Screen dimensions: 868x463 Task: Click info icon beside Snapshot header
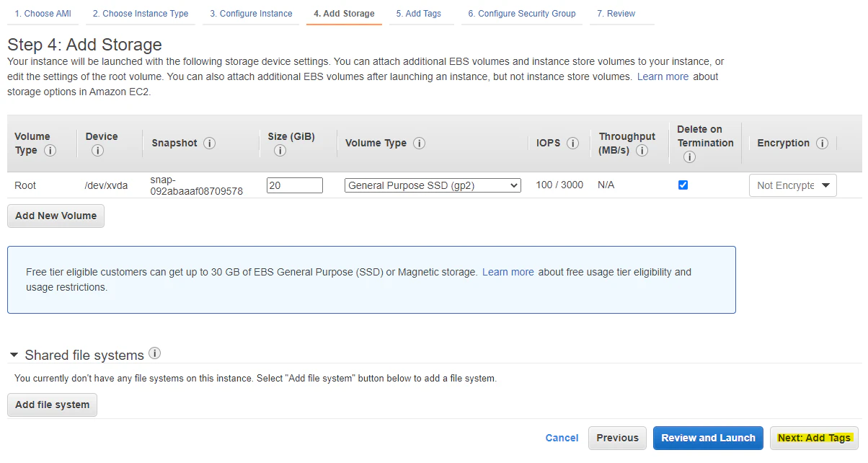(209, 143)
